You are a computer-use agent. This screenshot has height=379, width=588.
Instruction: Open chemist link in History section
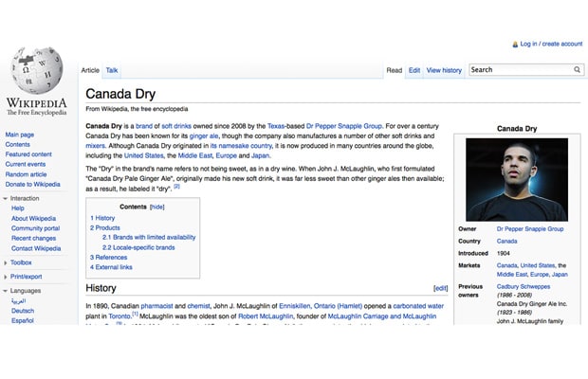click(x=199, y=306)
